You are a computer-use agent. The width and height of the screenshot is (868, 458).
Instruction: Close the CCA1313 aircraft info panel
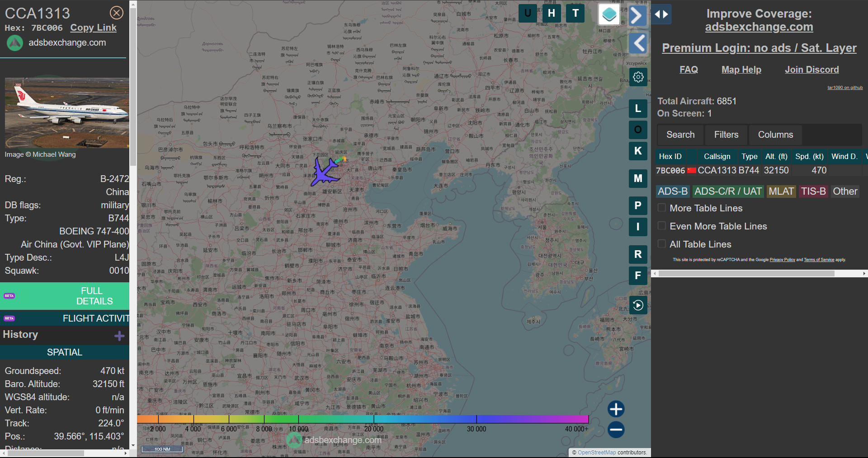coord(117,13)
